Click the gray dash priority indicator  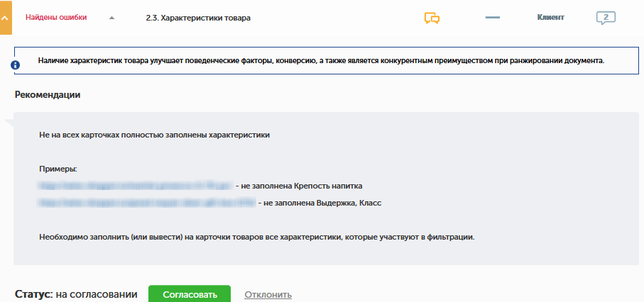click(493, 18)
